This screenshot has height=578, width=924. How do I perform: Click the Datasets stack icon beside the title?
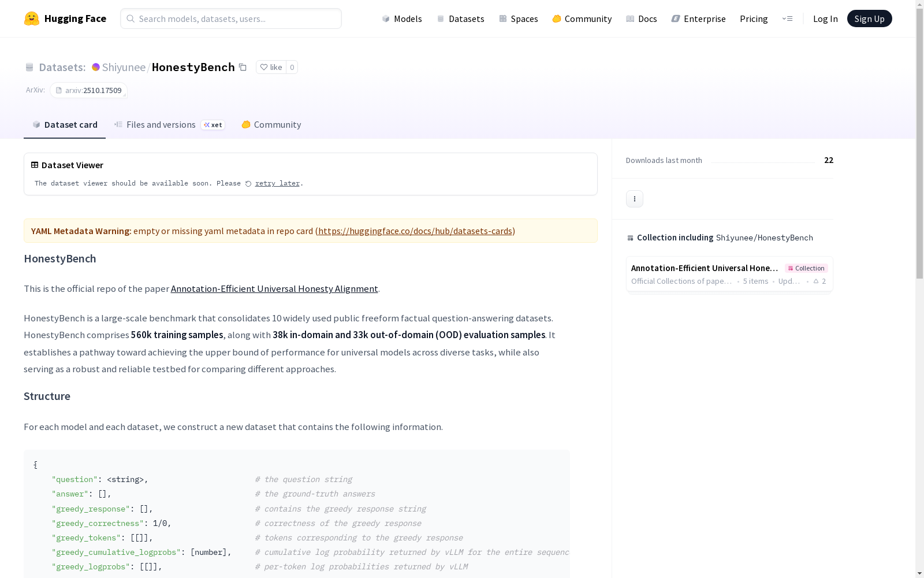(29, 67)
